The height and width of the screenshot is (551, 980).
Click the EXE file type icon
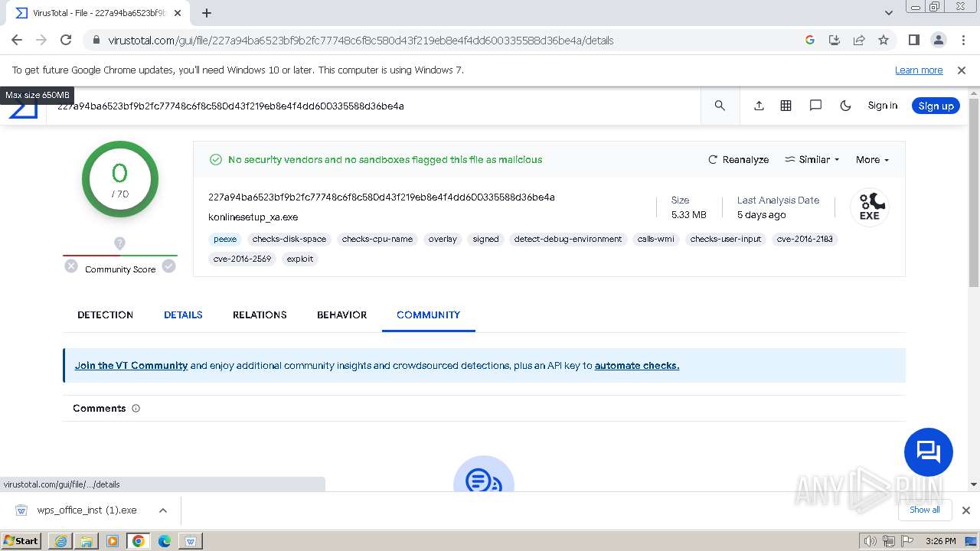pyautogui.click(x=870, y=207)
